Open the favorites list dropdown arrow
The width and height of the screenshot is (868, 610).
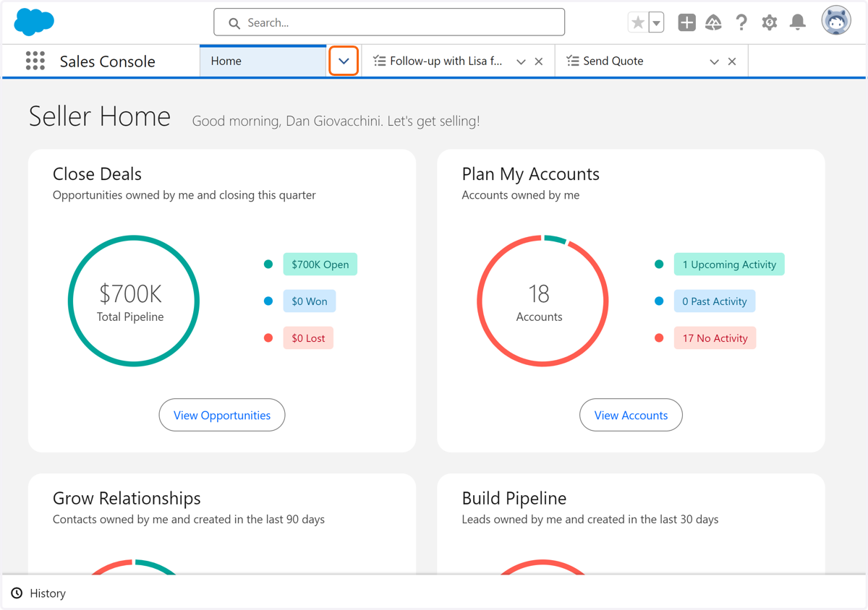656,22
